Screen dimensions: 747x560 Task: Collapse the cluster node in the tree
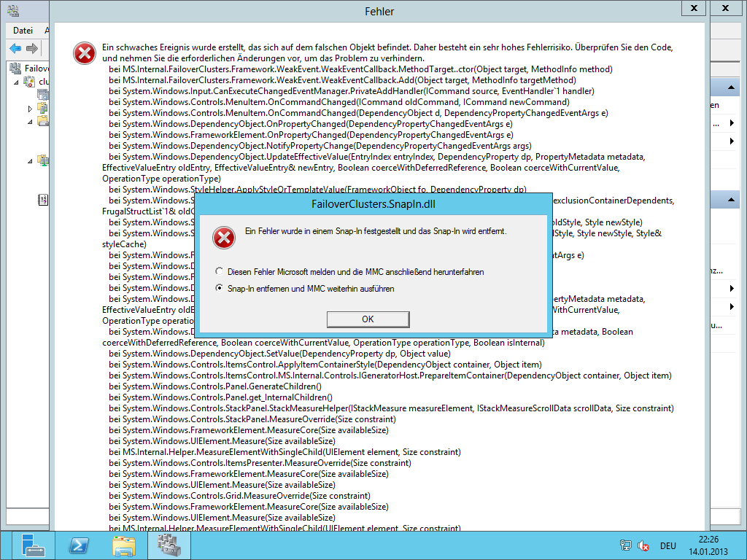[x=16, y=82]
